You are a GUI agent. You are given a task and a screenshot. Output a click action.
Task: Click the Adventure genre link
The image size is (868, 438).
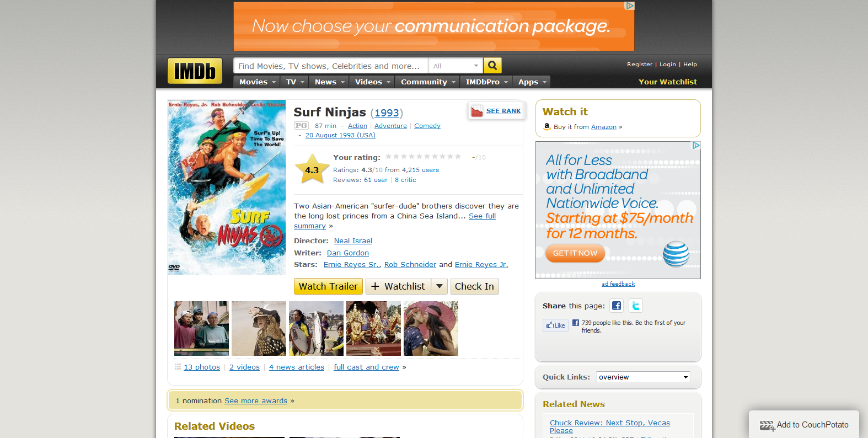(390, 126)
